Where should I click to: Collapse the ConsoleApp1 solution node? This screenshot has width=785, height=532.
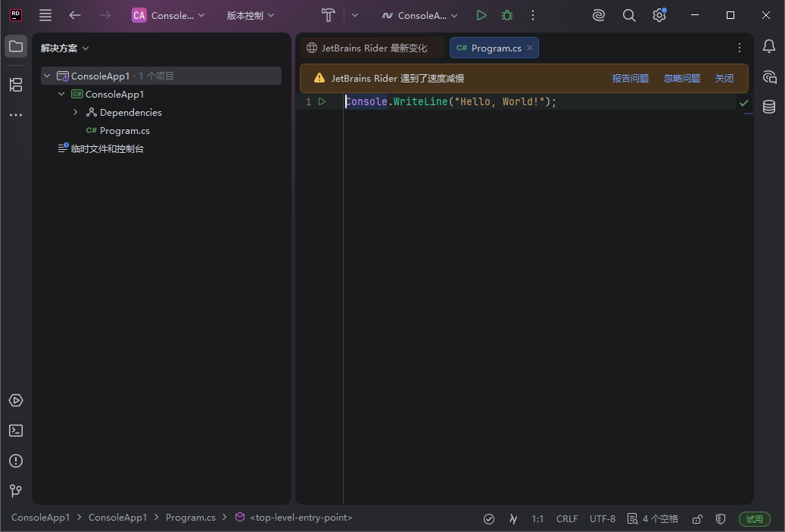pos(46,75)
